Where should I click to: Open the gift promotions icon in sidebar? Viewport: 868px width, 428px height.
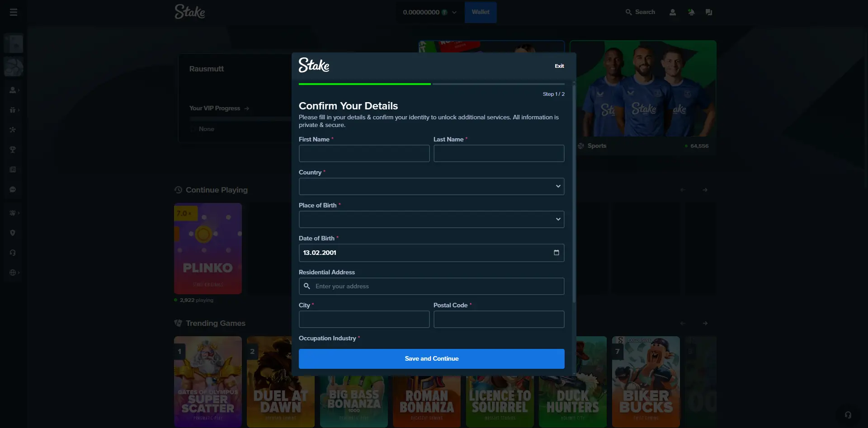14,110
